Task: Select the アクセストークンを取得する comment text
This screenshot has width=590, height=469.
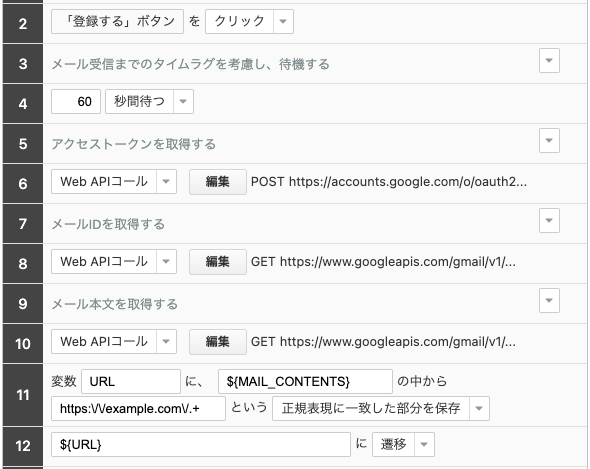Action: (134, 144)
